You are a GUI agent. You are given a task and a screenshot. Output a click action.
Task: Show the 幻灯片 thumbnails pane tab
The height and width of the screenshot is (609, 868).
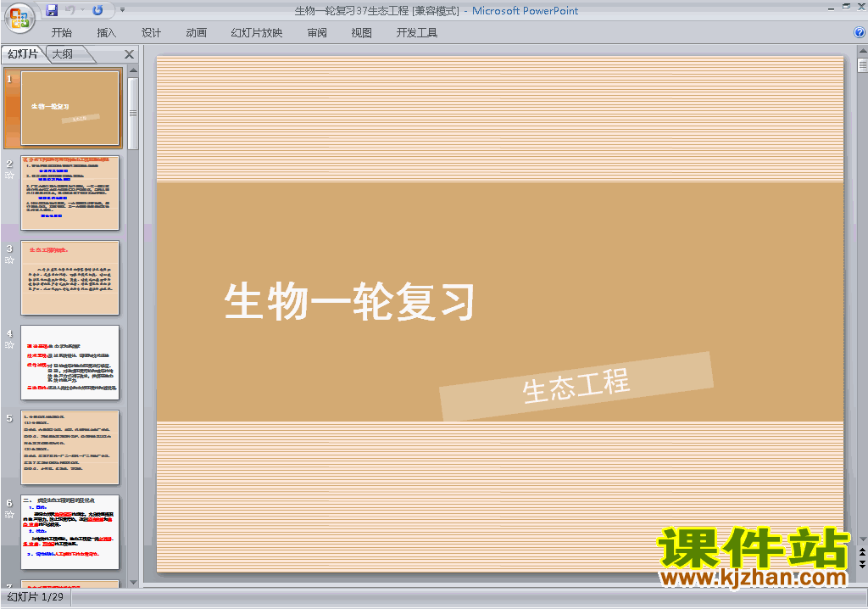point(23,53)
